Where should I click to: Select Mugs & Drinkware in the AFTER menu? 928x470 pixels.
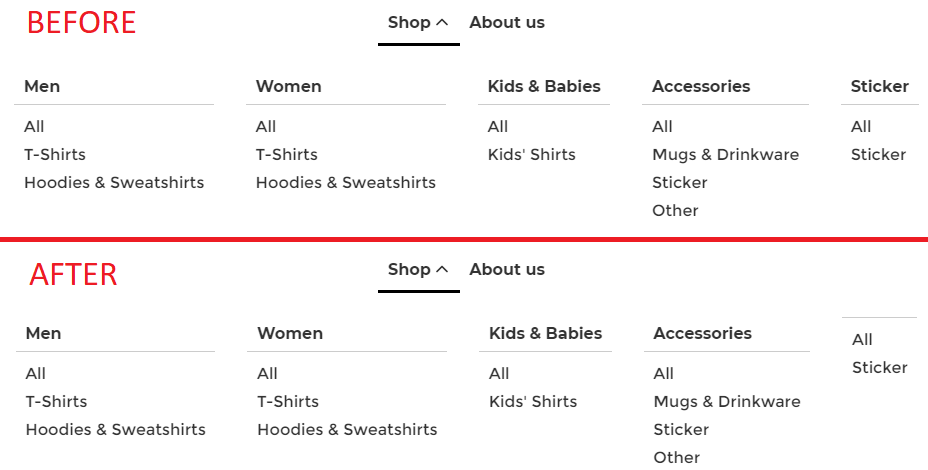click(727, 402)
